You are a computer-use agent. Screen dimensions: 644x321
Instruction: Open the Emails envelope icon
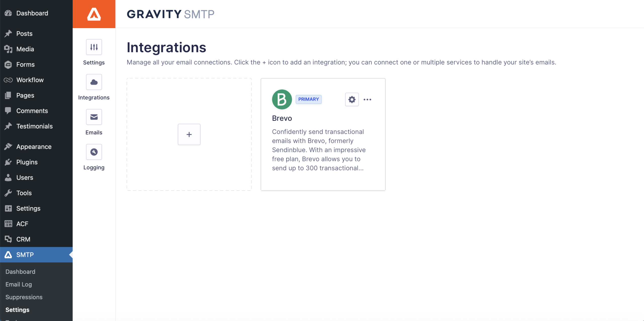[x=94, y=117]
